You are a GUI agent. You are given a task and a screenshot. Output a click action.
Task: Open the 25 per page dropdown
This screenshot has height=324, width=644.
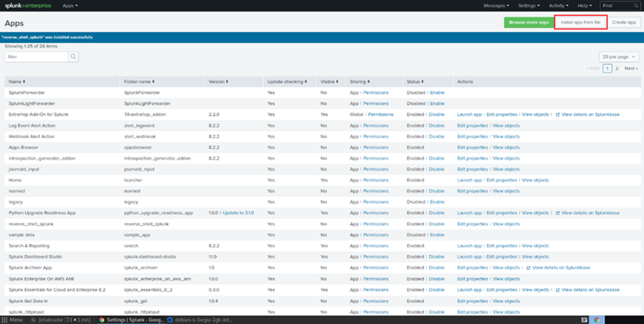[619, 57]
